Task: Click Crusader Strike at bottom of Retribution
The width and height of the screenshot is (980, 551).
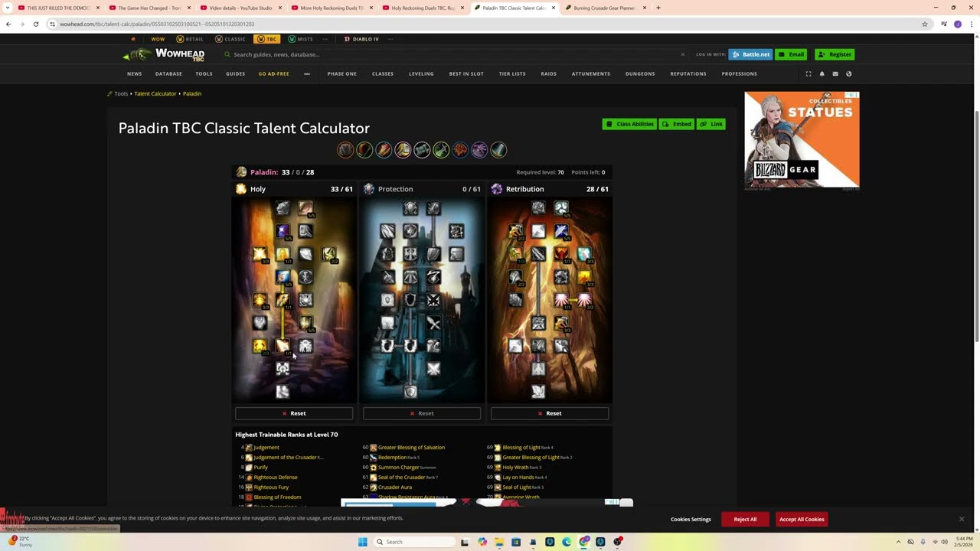Action: pos(538,392)
